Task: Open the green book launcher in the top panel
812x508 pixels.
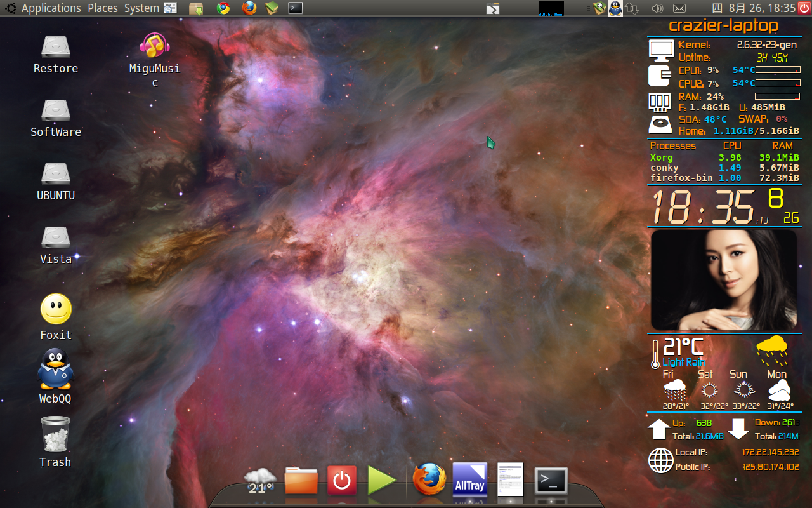Action: click(272, 8)
